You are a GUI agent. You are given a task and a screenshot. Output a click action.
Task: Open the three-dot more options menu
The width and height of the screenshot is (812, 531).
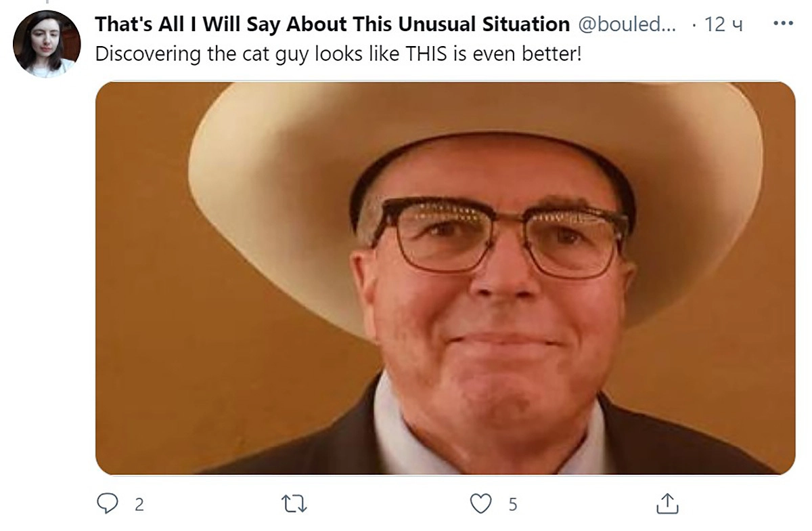783,23
